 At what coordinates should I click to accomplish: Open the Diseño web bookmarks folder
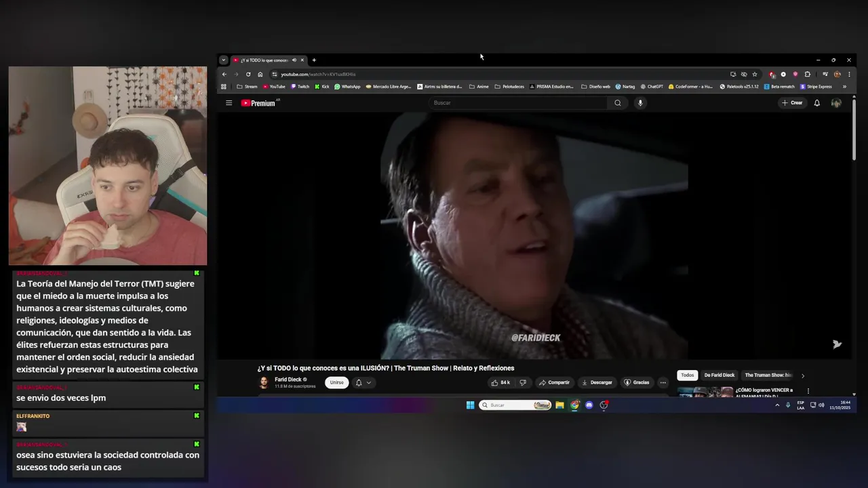(x=596, y=87)
